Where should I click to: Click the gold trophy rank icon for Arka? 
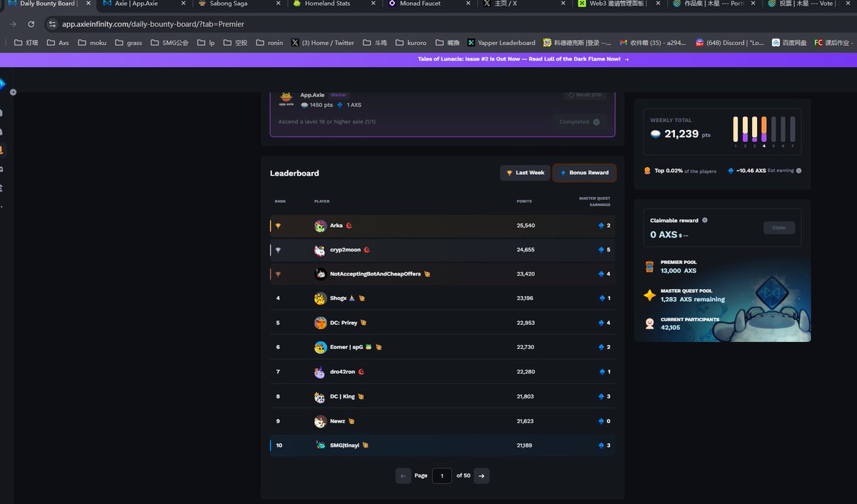point(278,226)
